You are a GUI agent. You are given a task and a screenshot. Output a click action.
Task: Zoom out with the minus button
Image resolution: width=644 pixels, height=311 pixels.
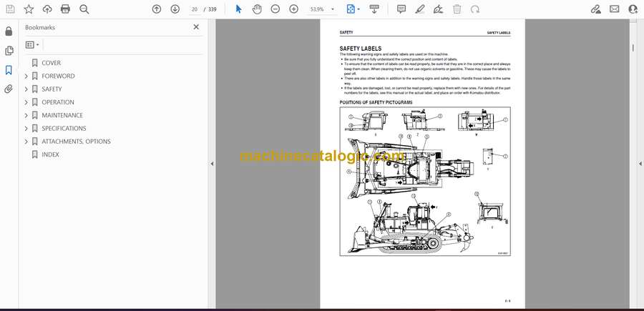[x=275, y=9]
